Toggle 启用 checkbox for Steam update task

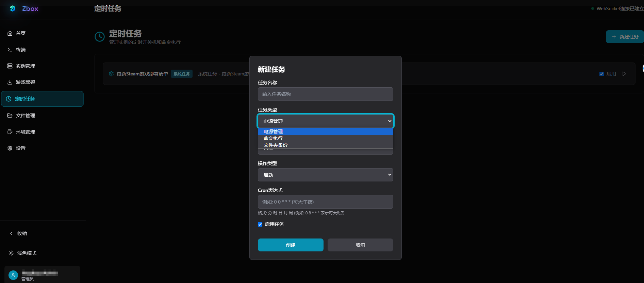[x=601, y=74]
